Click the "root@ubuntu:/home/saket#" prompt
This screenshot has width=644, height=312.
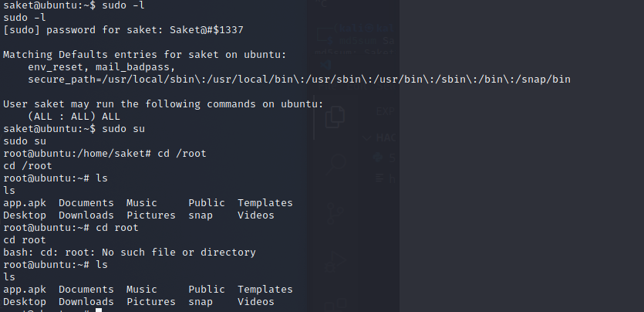pos(74,154)
